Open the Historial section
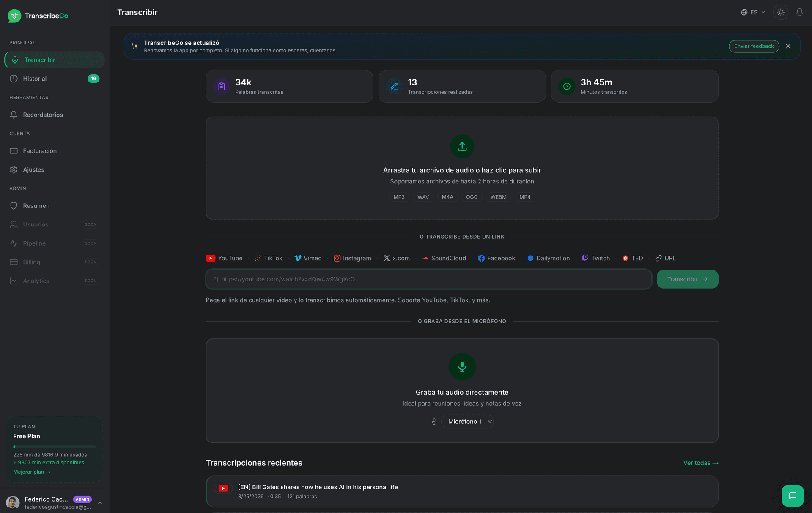 click(35, 79)
